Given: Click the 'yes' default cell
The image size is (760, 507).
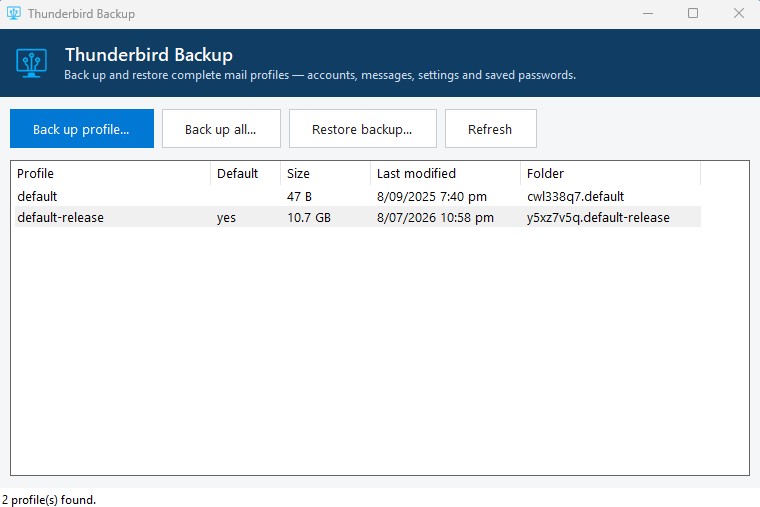Looking at the screenshot, I should coord(226,218).
